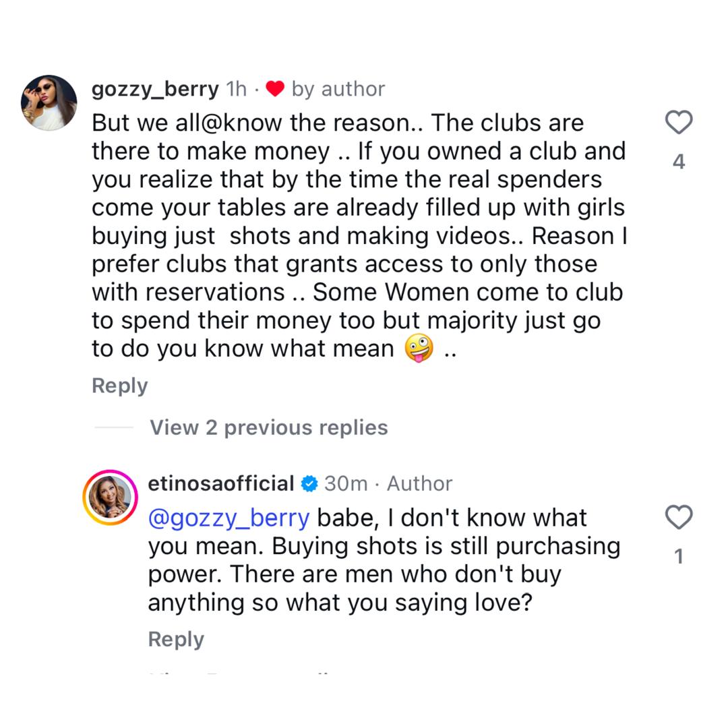
Task: Click the like count '4' on gozzy_berry's comment
Action: click(679, 162)
